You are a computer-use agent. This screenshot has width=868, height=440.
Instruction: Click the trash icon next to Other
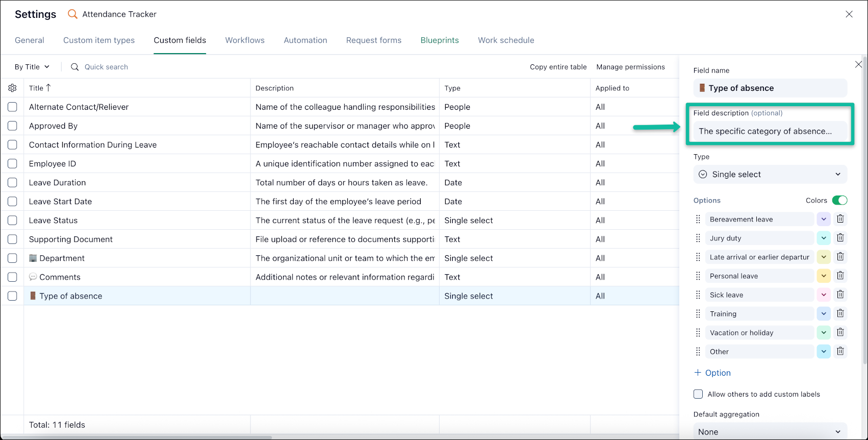coord(840,351)
